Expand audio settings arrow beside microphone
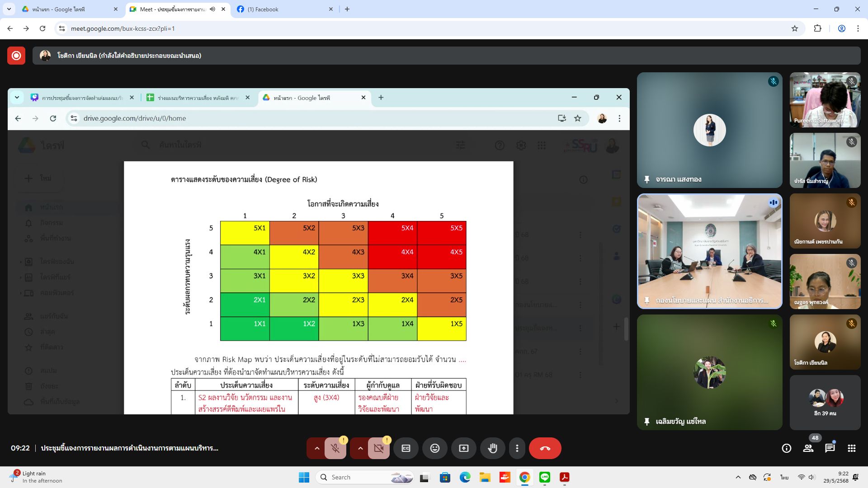This screenshot has height=488, width=868. point(317,448)
